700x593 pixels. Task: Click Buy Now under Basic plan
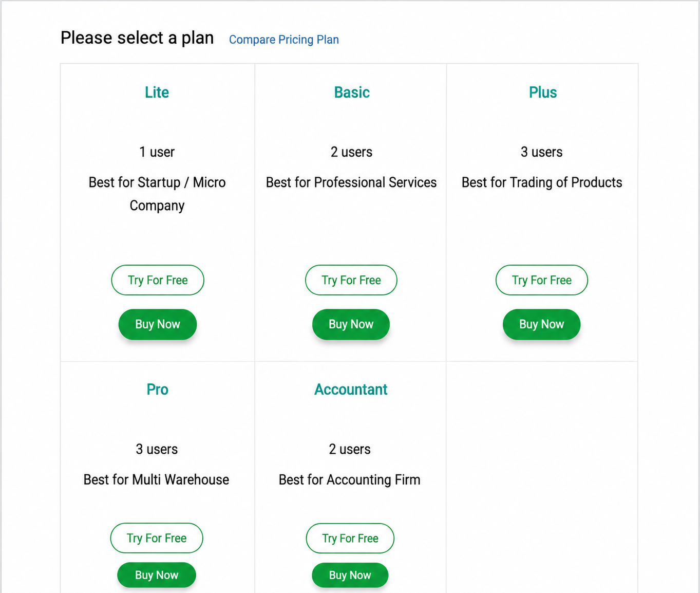tap(351, 324)
